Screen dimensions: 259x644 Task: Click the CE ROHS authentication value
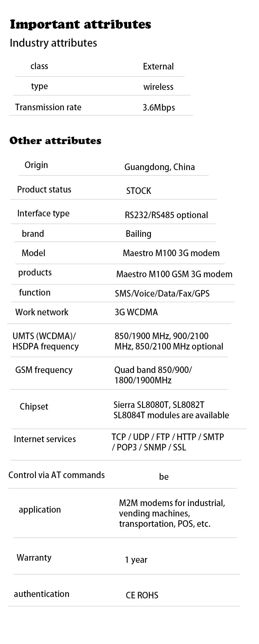click(x=142, y=595)
